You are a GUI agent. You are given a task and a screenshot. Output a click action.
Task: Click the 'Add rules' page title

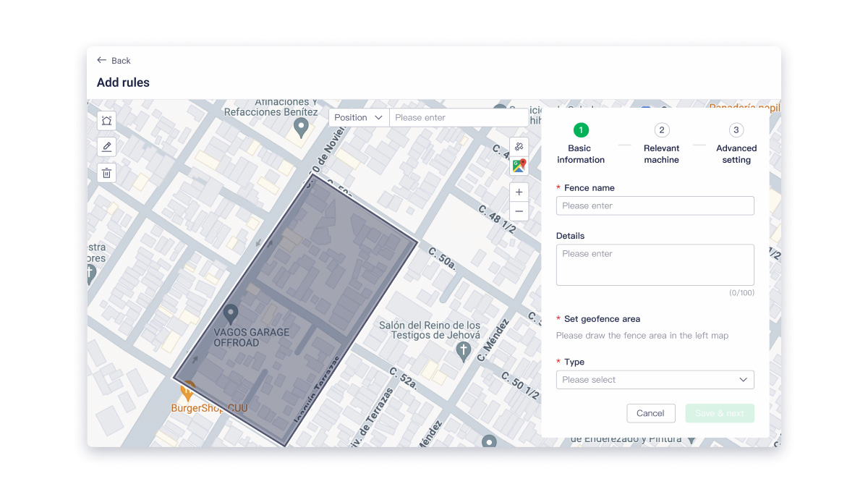(123, 82)
